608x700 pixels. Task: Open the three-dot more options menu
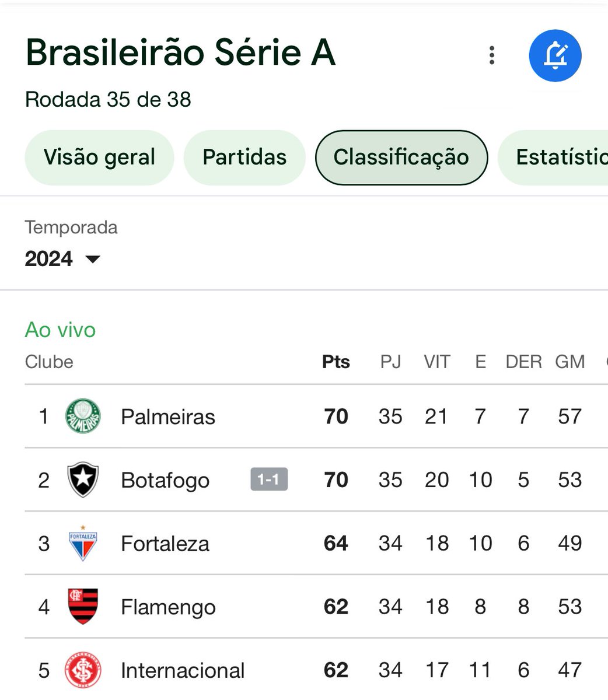[492, 55]
